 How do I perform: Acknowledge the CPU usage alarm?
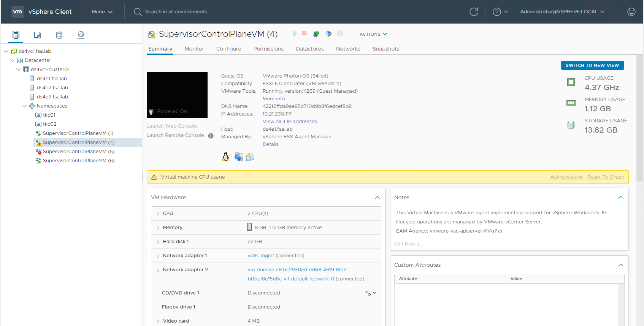point(566,177)
